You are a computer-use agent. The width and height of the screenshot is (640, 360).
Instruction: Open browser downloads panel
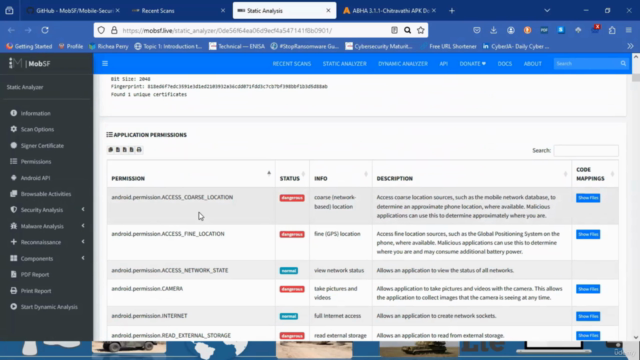[493, 30]
